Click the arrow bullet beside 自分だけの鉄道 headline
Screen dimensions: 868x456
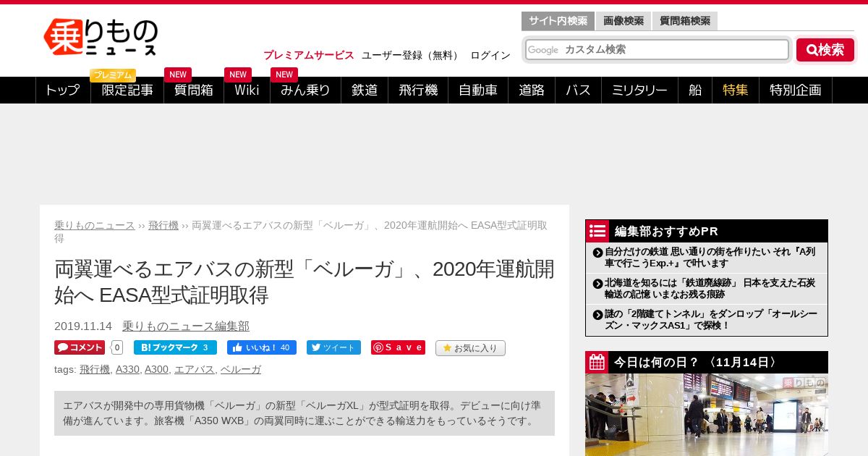(597, 253)
